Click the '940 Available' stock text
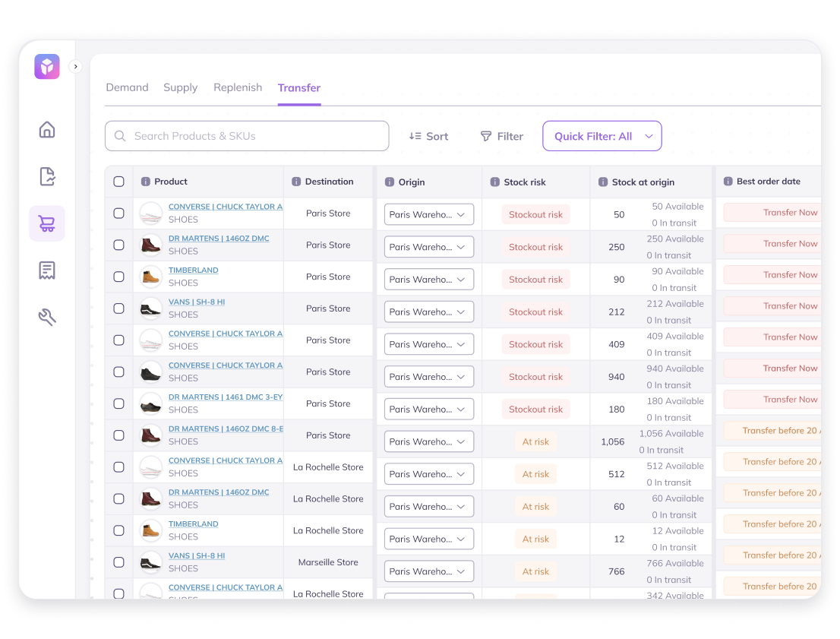Screen dimensions: 840x639 coord(675,369)
